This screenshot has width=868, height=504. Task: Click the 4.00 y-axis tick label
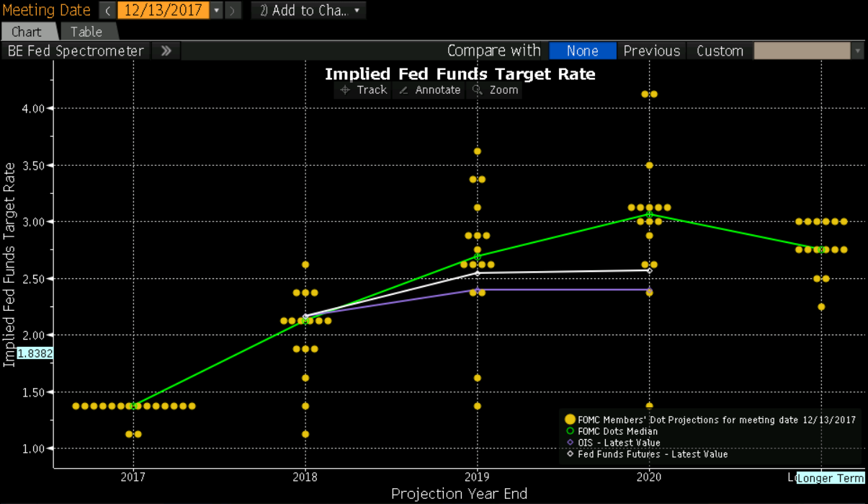pos(33,108)
